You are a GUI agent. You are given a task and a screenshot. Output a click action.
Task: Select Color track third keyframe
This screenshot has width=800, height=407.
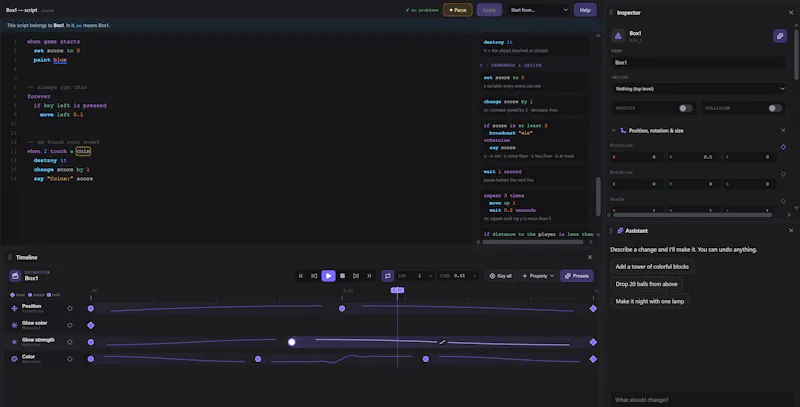coord(426,359)
